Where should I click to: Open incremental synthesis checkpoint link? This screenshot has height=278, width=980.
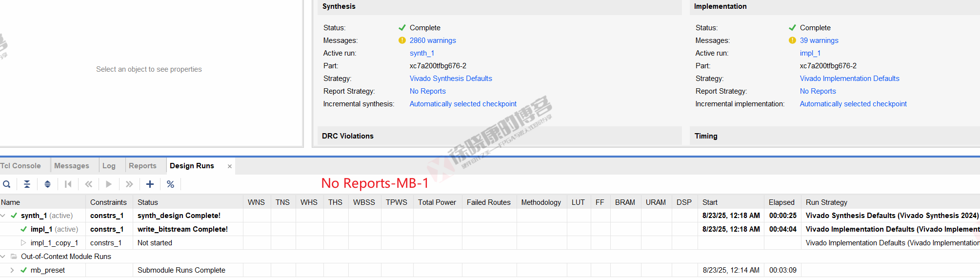[x=463, y=104]
